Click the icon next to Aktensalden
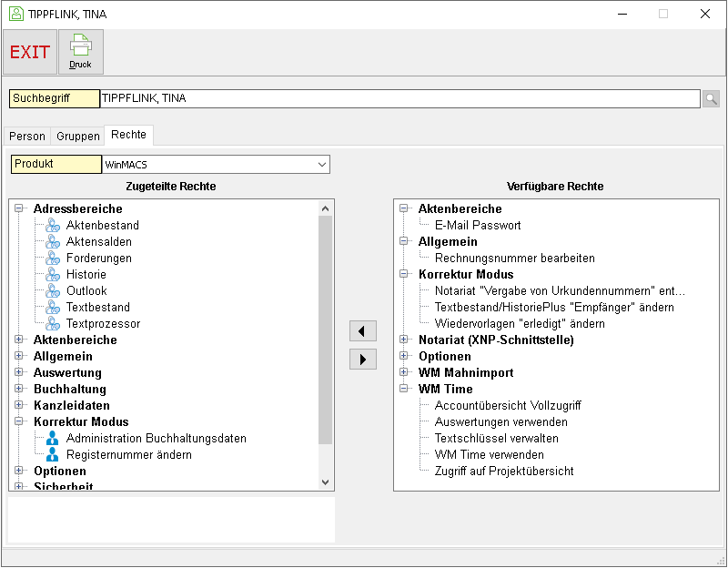The height and width of the screenshot is (568, 728). click(53, 241)
